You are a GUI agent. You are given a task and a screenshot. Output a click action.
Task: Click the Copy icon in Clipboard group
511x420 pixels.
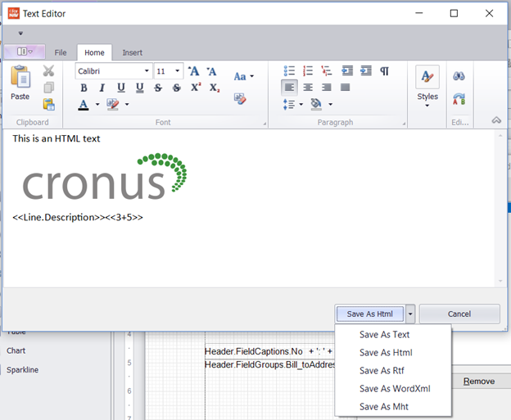[48, 88]
